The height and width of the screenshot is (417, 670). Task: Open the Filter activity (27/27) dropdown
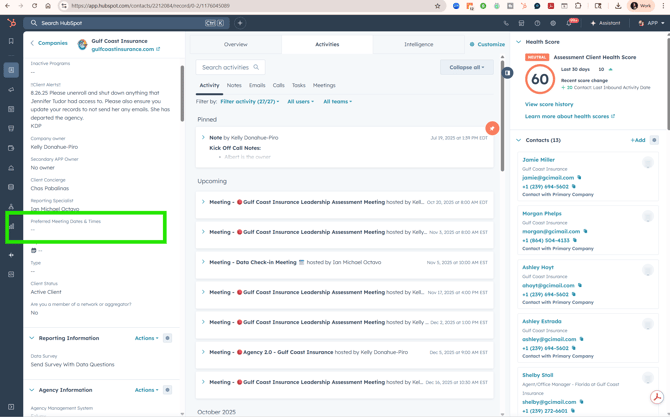tap(250, 101)
